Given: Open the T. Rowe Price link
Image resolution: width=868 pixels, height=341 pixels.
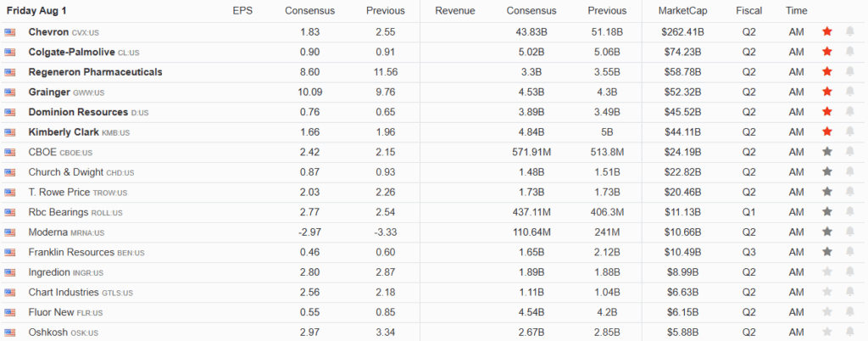Looking at the screenshot, I should [x=60, y=192].
